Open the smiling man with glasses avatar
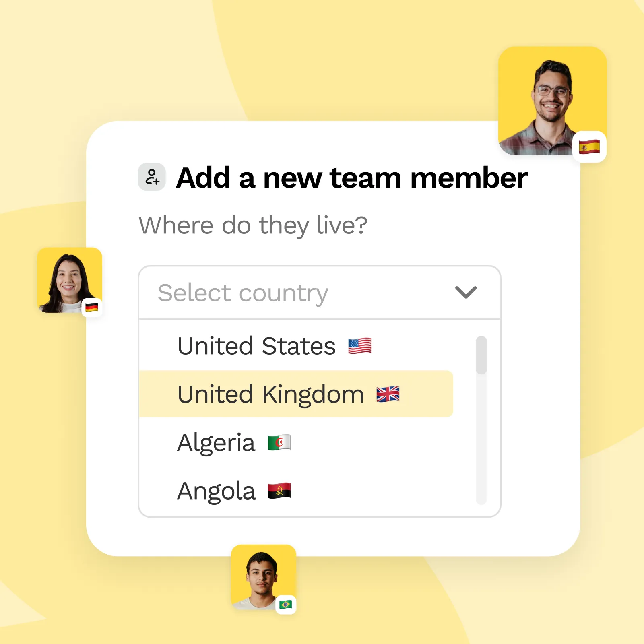 552,101
